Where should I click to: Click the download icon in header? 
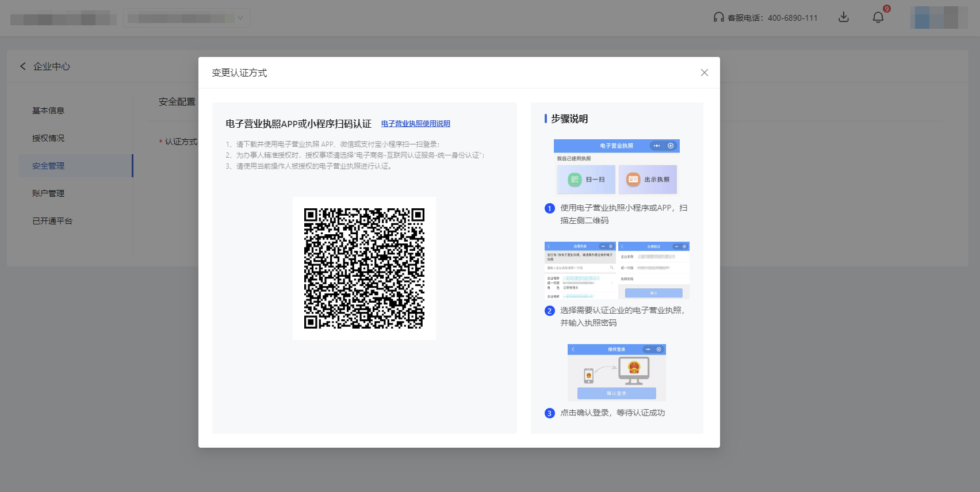[x=843, y=17]
